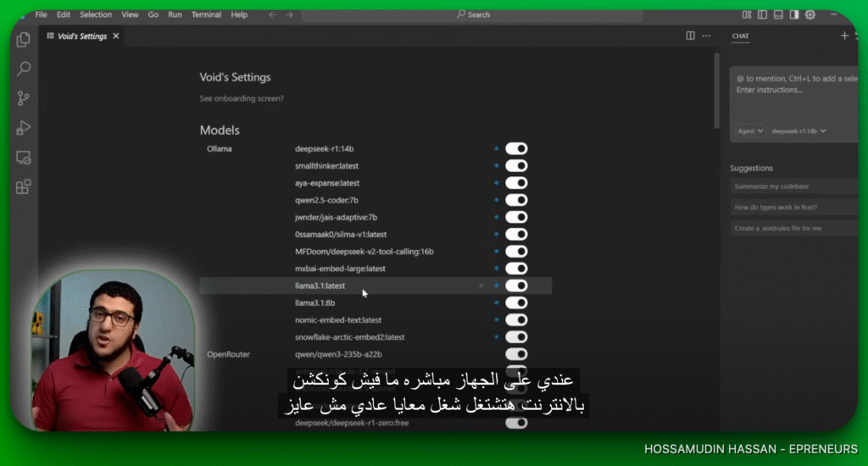This screenshot has height=466, width=868.
Task: Disable the aya-expanse:latest model
Action: click(x=516, y=183)
